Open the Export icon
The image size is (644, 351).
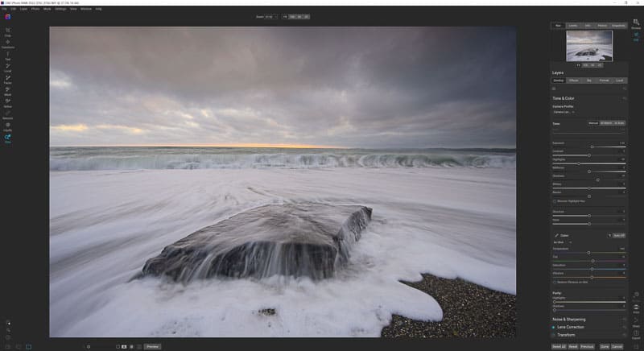pyautogui.click(x=636, y=335)
